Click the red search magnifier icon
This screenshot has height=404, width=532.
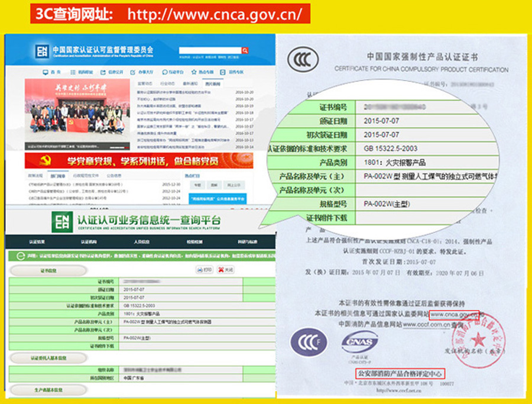coord(245,51)
